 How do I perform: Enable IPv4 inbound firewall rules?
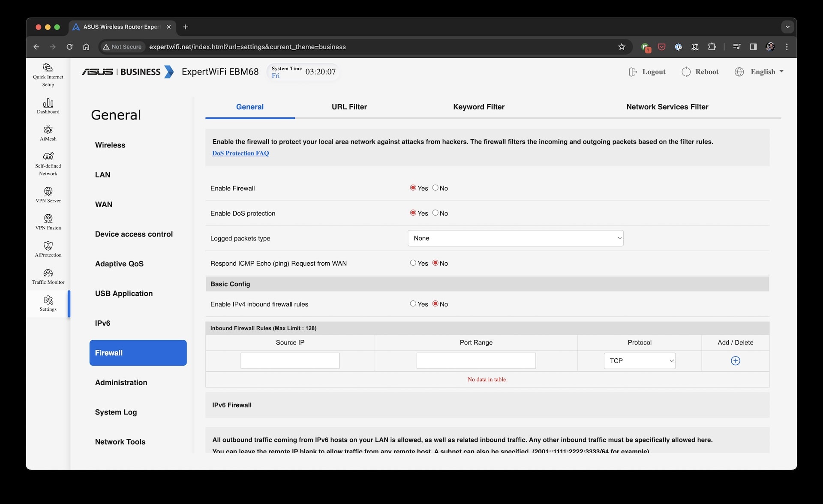pos(413,304)
